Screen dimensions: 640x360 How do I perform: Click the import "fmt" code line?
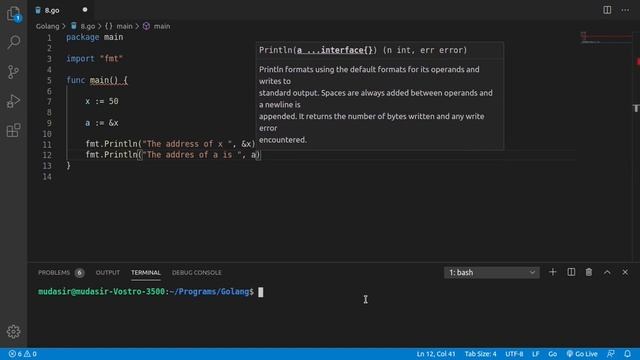click(95, 59)
